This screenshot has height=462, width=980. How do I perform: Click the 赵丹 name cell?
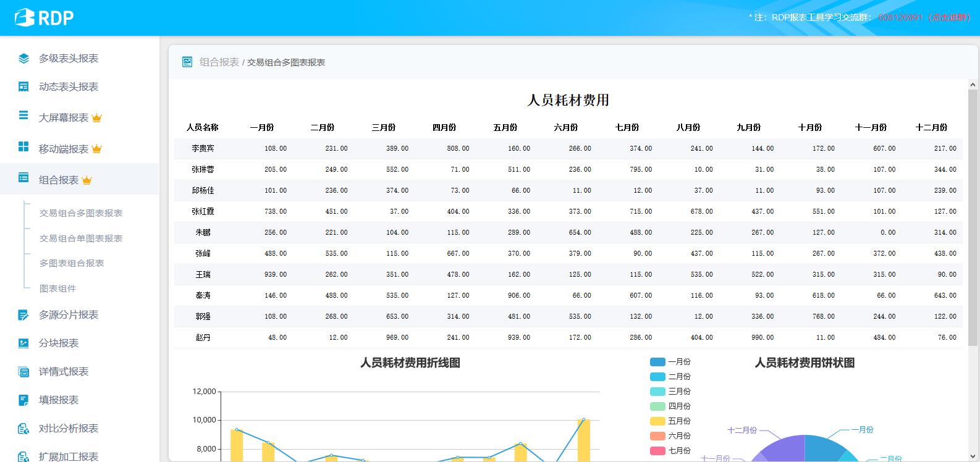(203, 337)
